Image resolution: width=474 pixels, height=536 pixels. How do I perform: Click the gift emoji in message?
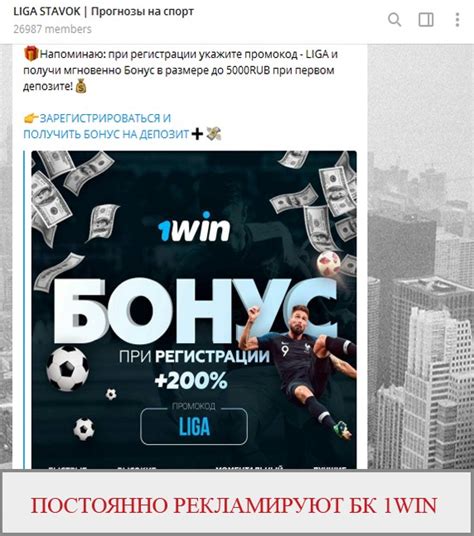click(31, 54)
